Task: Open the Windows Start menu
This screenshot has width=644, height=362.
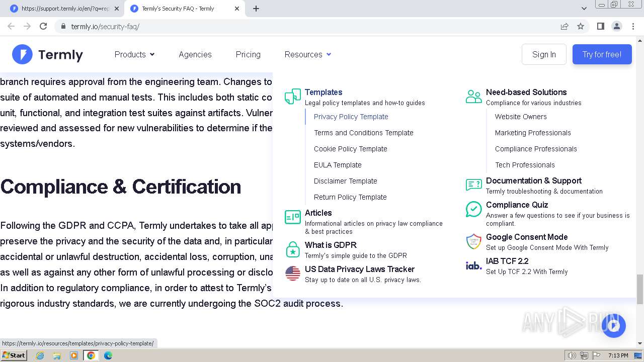Action: click(x=14, y=355)
